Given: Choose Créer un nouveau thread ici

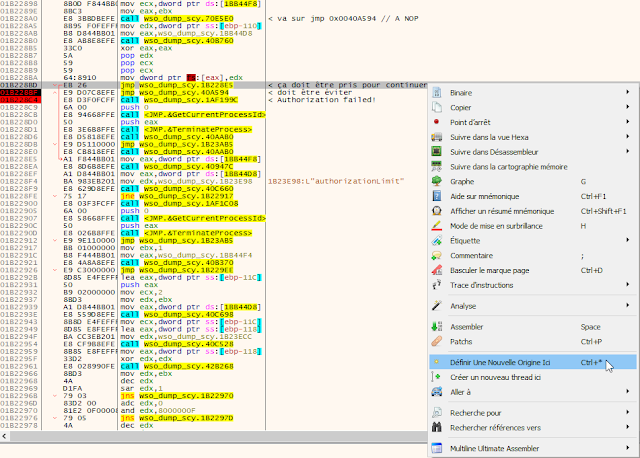Looking at the screenshot, I should pos(533,377).
